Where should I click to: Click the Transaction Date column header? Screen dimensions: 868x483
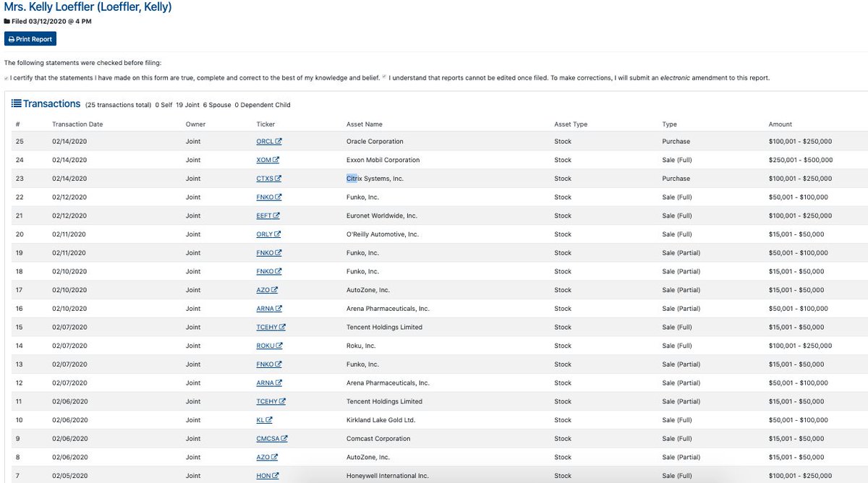(77, 124)
